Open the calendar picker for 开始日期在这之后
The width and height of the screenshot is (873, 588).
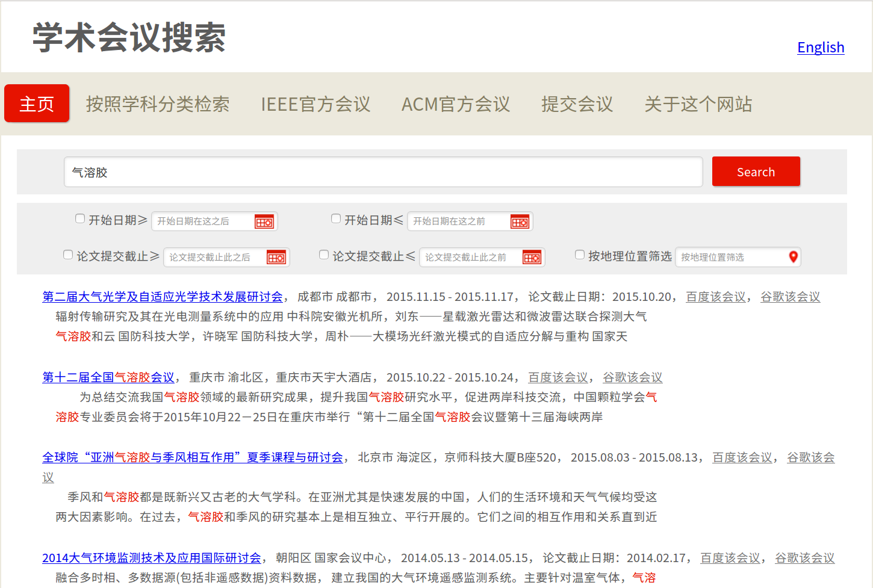(264, 221)
